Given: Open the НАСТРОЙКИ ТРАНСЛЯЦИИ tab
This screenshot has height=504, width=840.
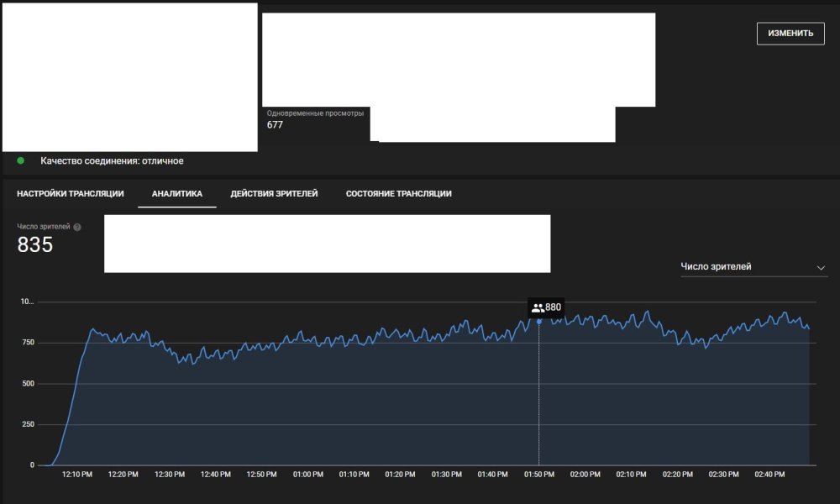Looking at the screenshot, I should click(71, 194).
